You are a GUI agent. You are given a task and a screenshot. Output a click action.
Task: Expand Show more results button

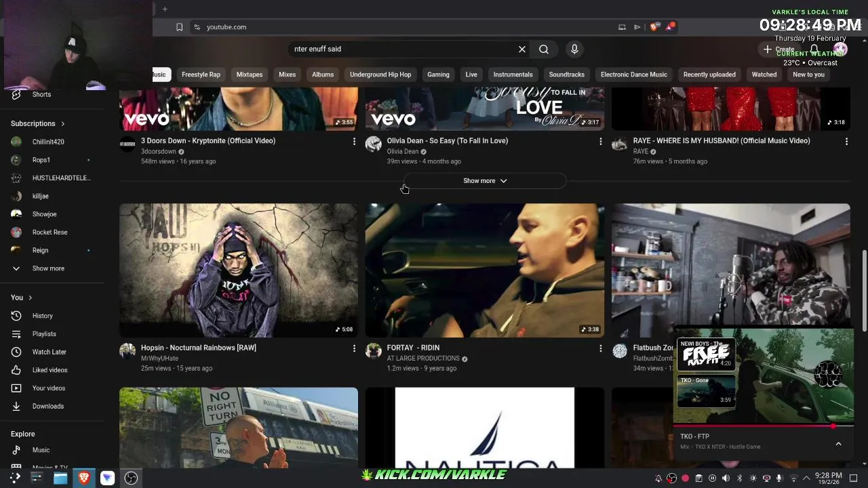pos(485,181)
